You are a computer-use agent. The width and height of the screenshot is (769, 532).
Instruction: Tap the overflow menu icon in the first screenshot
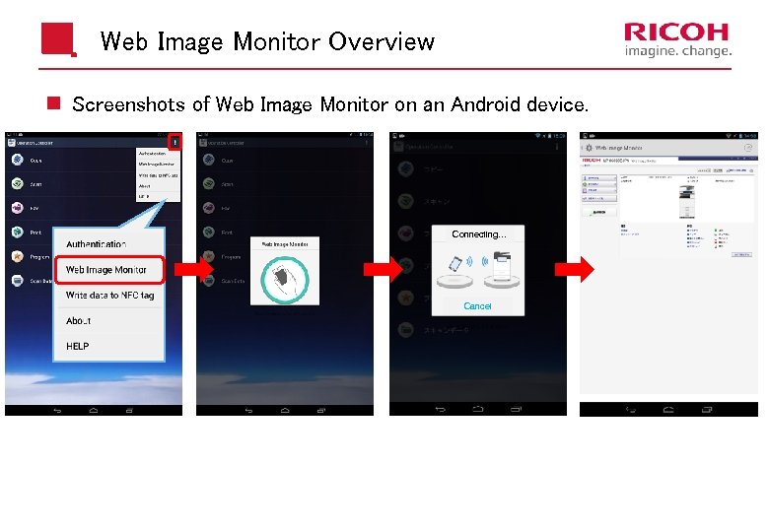pyautogui.click(x=175, y=143)
